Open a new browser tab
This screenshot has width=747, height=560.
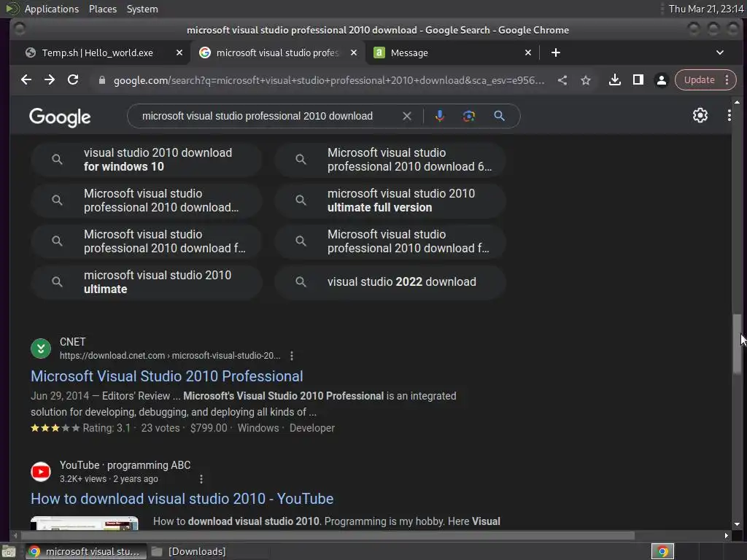click(x=555, y=52)
